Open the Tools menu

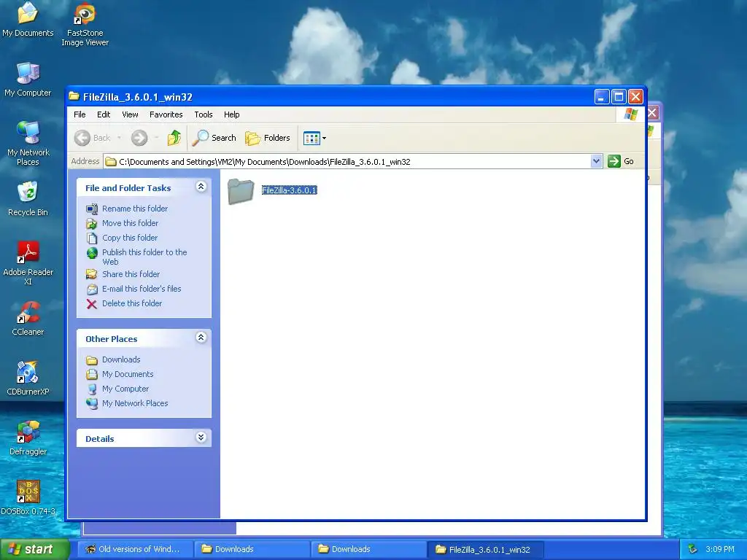pos(204,114)
